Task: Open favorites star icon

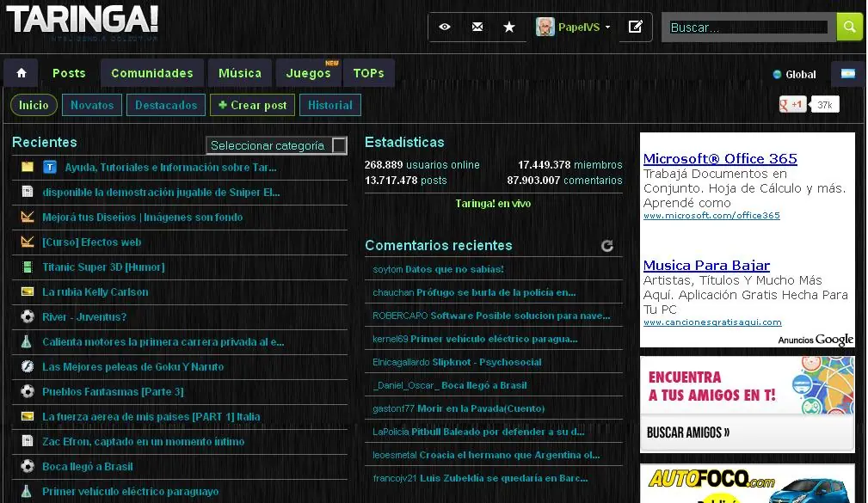Action: (x=509, y=27)
